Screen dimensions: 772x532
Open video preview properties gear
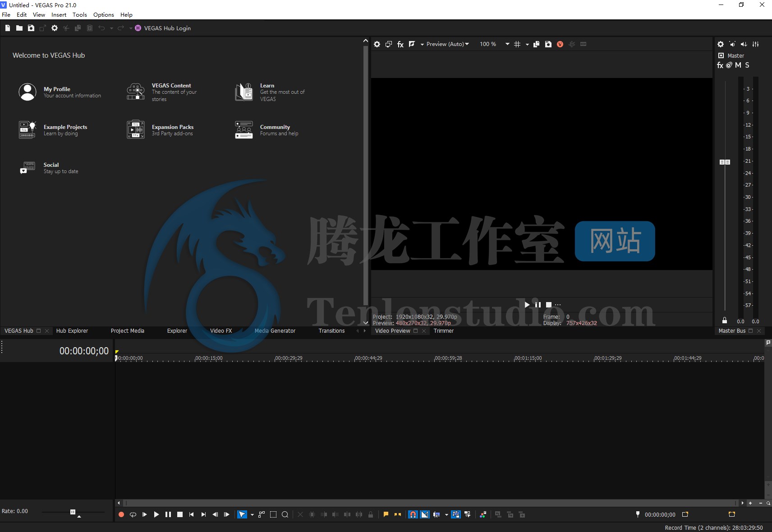[x=377, y=44]
